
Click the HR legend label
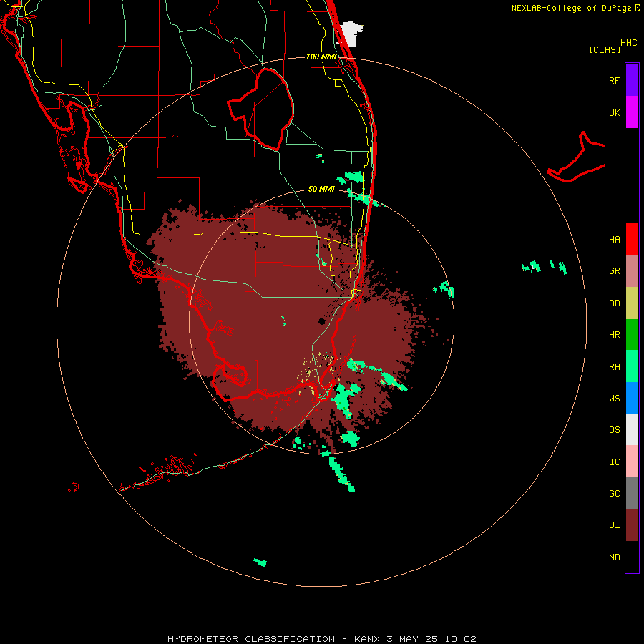coord(614,335)
